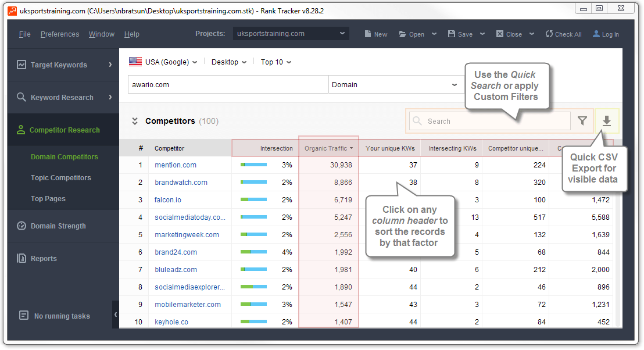Sort by the Organic Traffic column header
644x350 pixels.
tap(328, 148)
